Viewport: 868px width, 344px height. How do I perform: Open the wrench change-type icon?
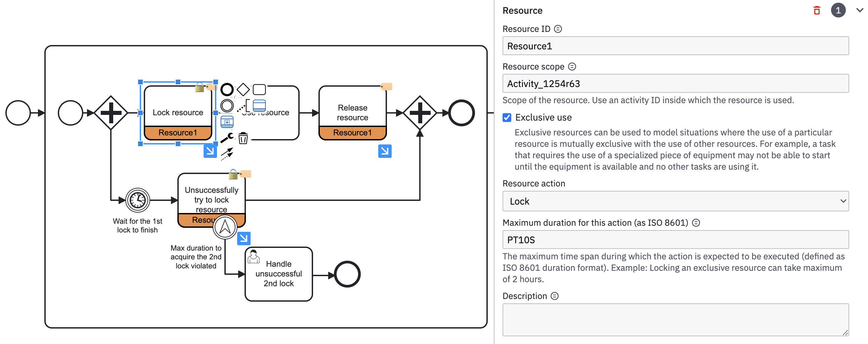click(x=227, y=138)
